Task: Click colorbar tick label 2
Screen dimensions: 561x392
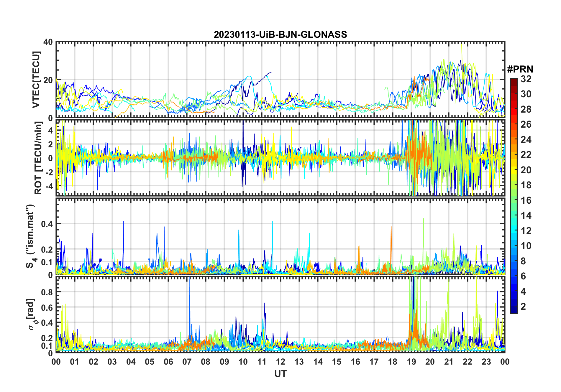Action: pyautogui.click(x=523, y=306)
